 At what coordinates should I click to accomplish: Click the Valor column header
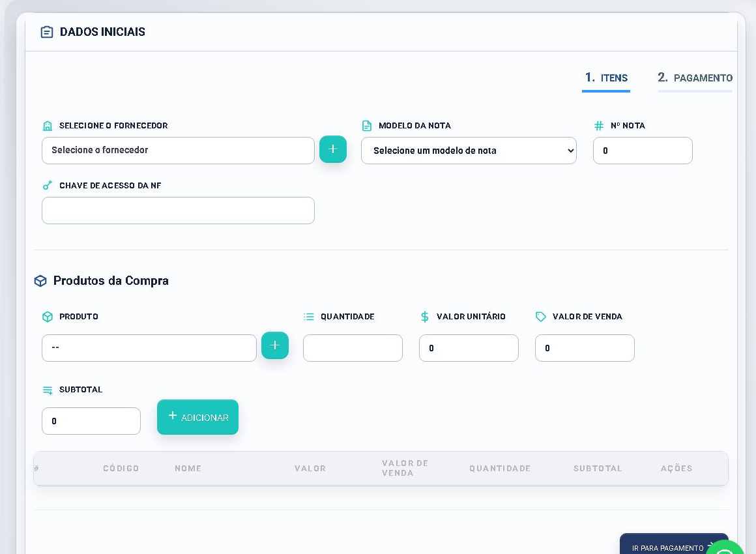tap(310, 468)
